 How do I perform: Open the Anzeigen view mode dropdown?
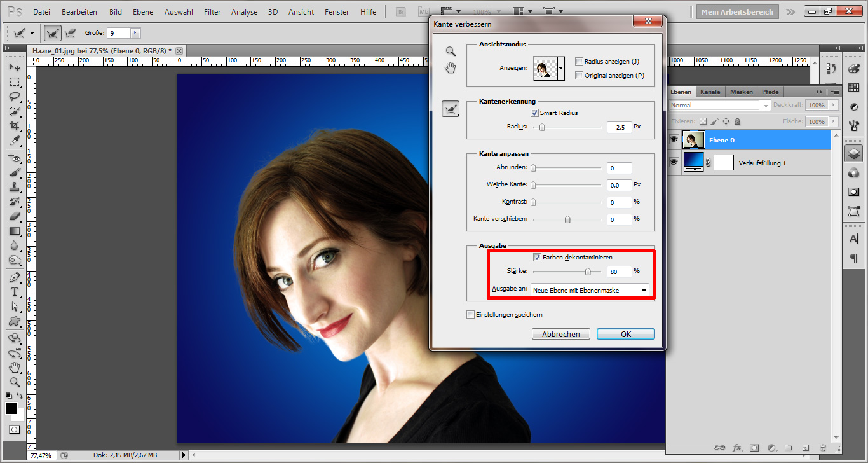click(561, 69)
